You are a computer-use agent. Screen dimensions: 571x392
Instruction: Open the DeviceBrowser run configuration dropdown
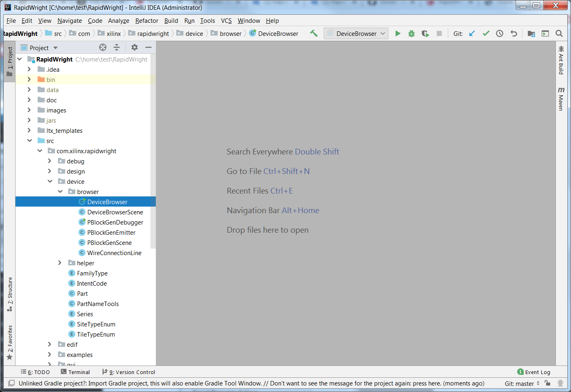(x=356, y=33)
